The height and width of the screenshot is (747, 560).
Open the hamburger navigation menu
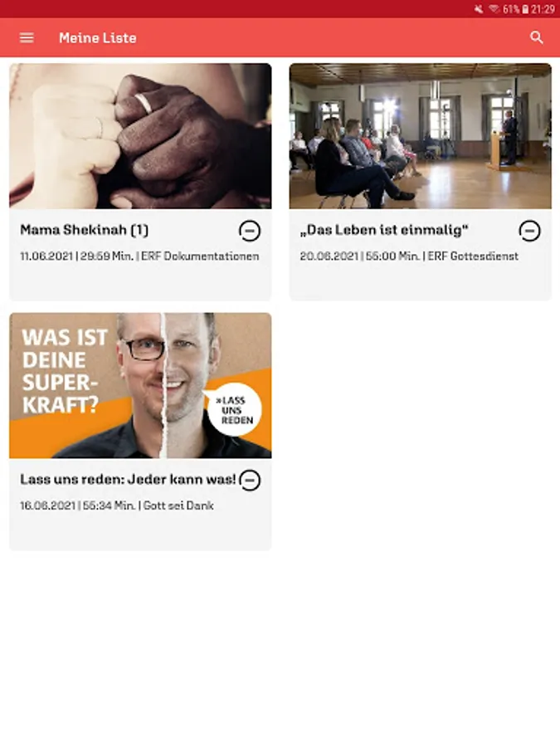[27, 37]
